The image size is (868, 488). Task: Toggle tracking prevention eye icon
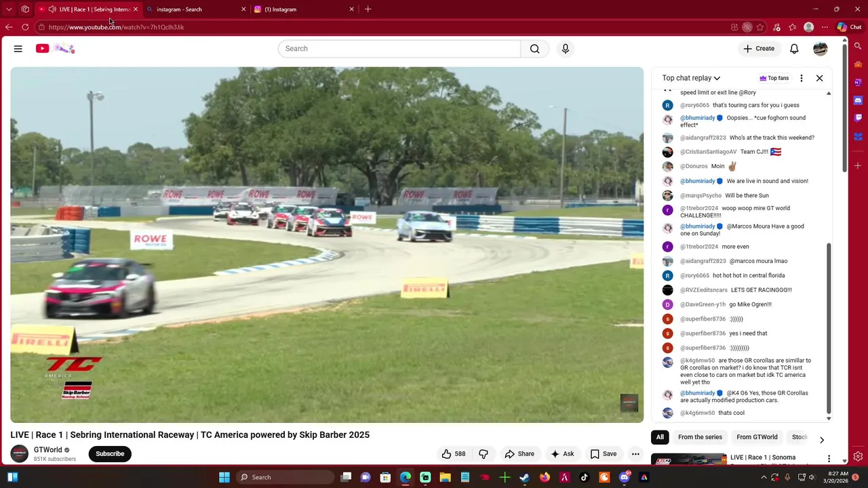(747, 27)
